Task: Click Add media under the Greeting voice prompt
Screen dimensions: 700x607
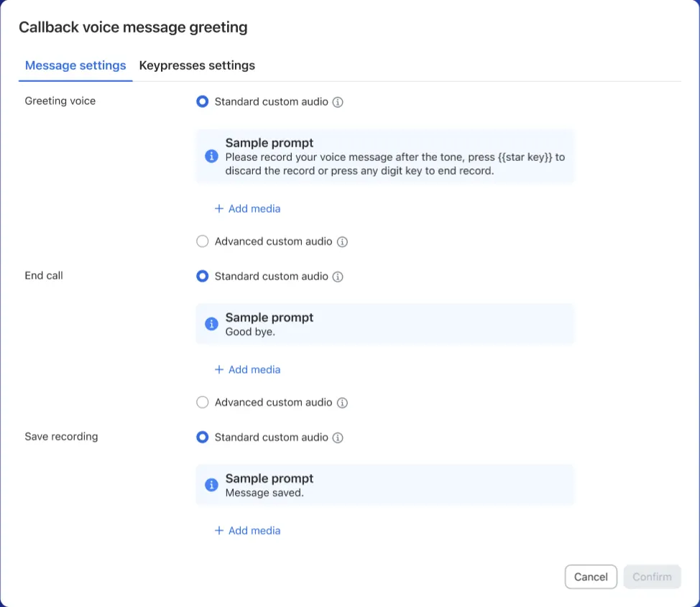Action: pos(247,208)
